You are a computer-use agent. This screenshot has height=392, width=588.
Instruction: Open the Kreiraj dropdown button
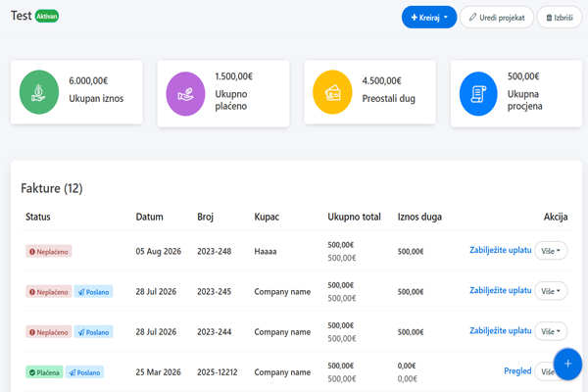click(x=429, y=18)
